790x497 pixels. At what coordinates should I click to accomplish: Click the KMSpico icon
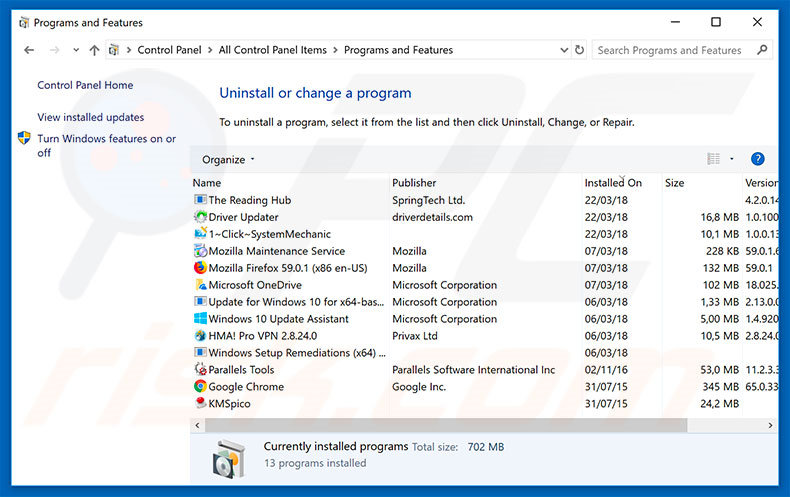click(200, 403)
